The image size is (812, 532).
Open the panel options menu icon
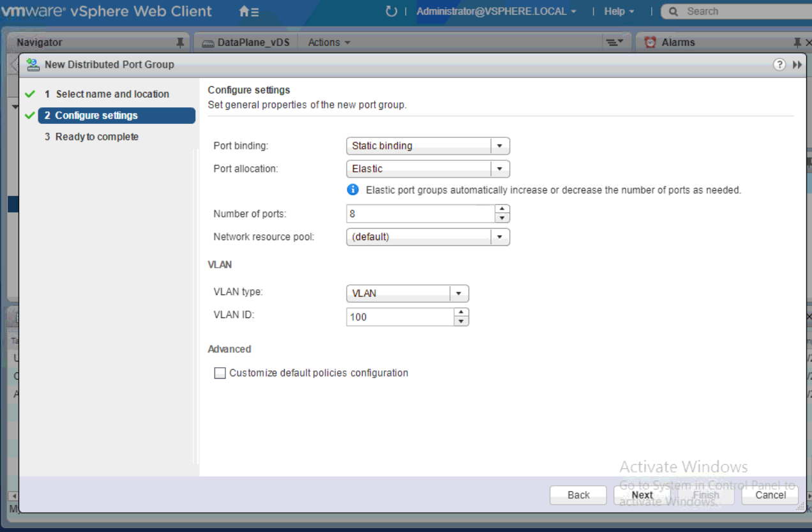(614, 42)
